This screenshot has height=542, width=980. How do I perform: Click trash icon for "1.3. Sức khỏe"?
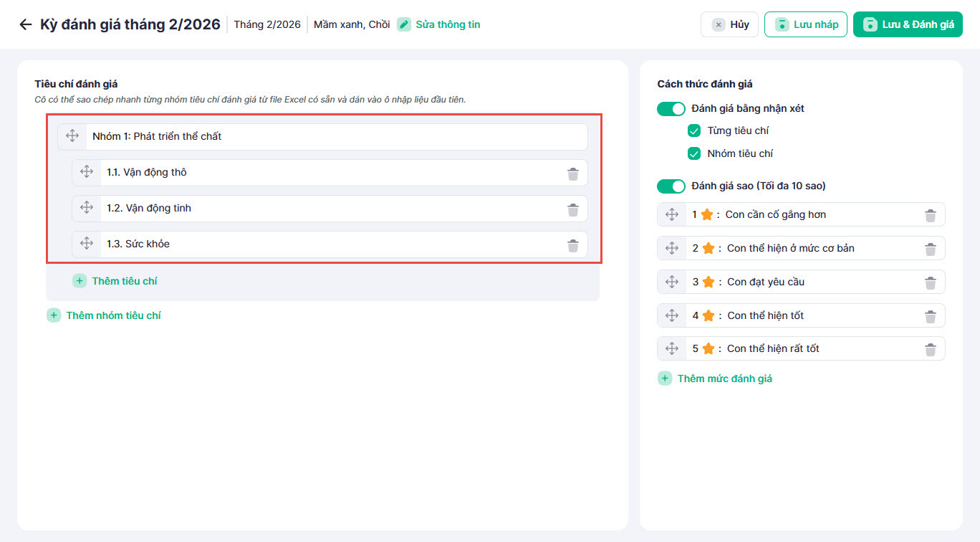573,245
